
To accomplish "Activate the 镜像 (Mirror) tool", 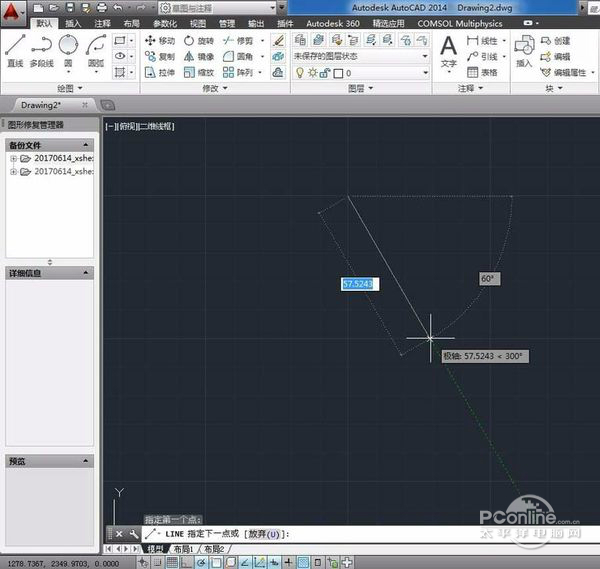I will 197,57.
